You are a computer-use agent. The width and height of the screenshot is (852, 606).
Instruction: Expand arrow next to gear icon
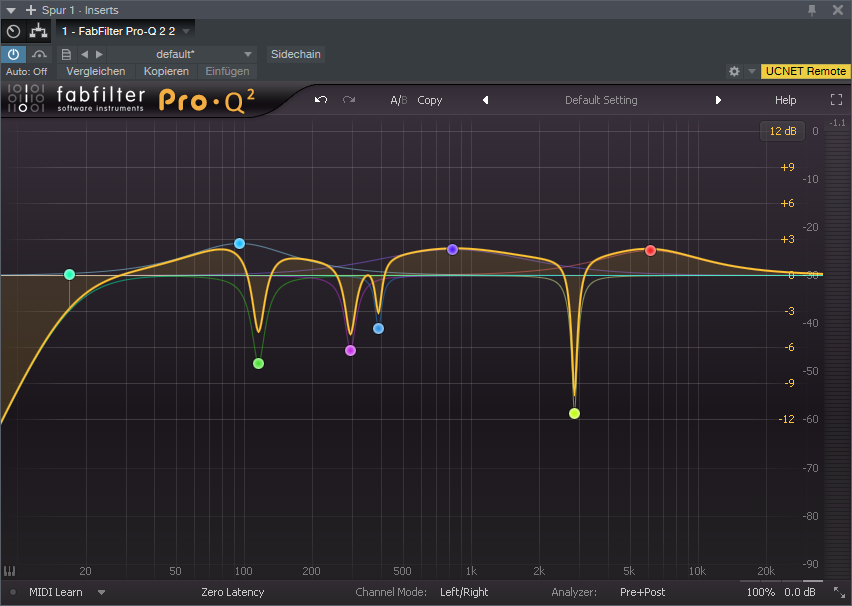tap(751, 71)
